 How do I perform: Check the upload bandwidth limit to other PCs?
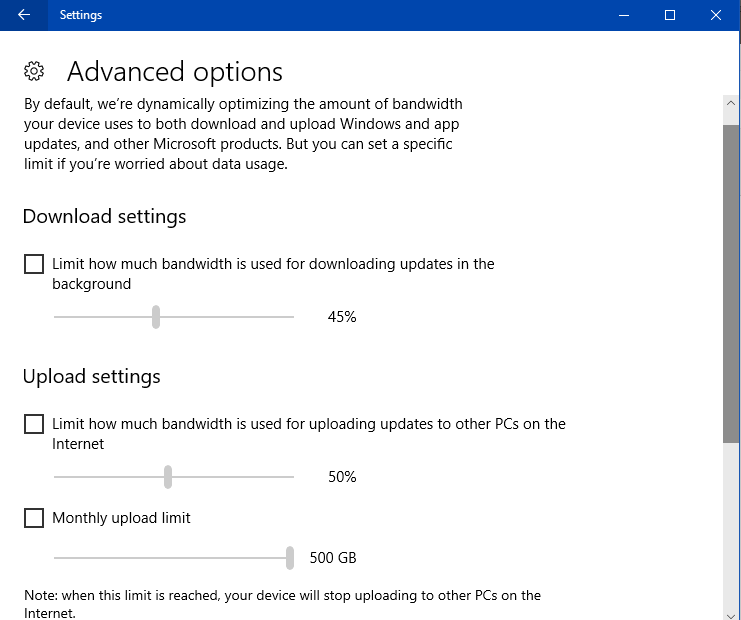(x=34, y=424)
